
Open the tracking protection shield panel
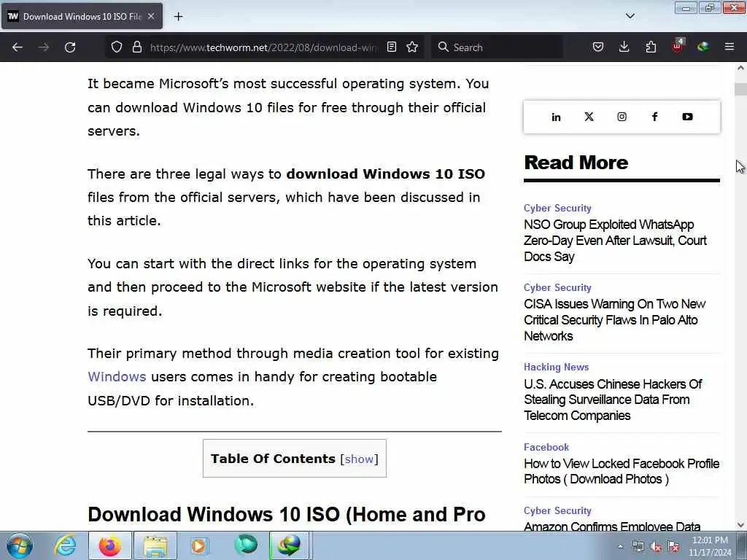pos(117,47)
